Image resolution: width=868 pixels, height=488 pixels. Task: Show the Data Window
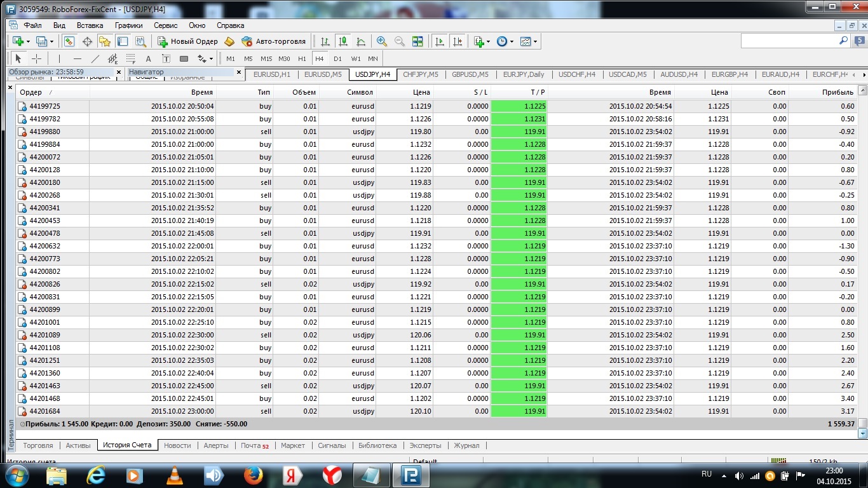coord(87,41)
